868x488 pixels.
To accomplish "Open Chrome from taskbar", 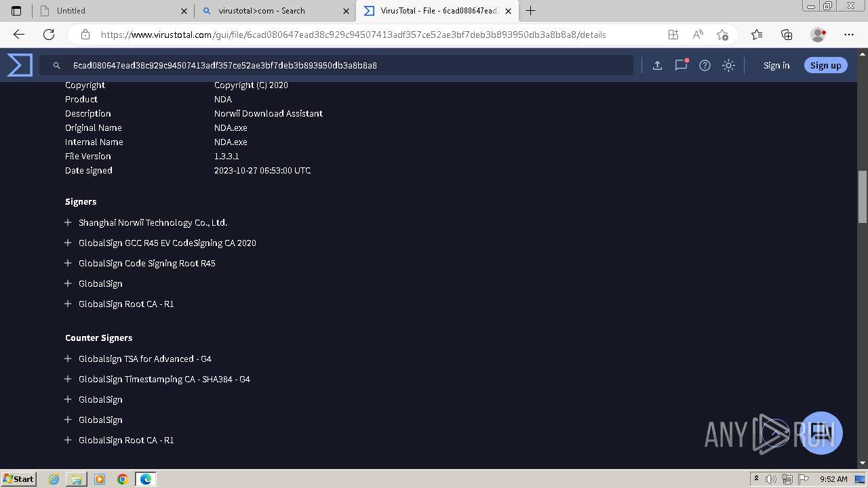I will pos(123,479).
